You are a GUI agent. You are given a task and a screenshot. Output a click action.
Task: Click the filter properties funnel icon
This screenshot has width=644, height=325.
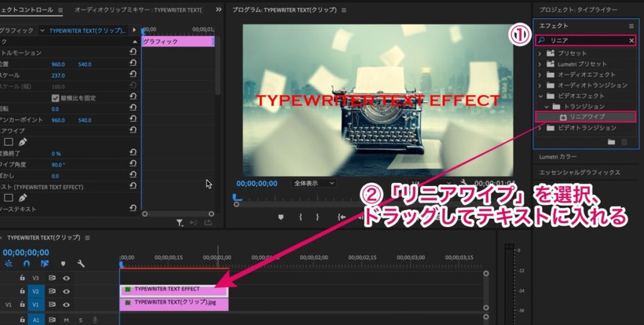click(x=179, y=223)
